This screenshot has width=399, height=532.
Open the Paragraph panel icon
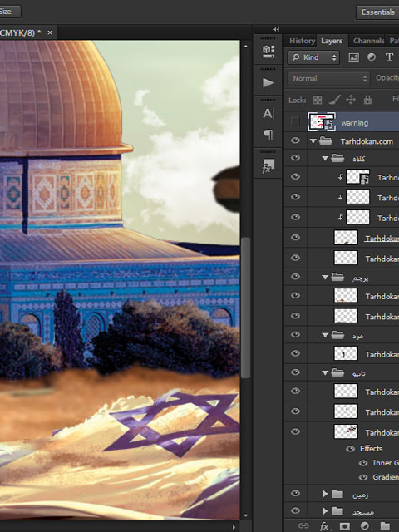pos(268,135)
